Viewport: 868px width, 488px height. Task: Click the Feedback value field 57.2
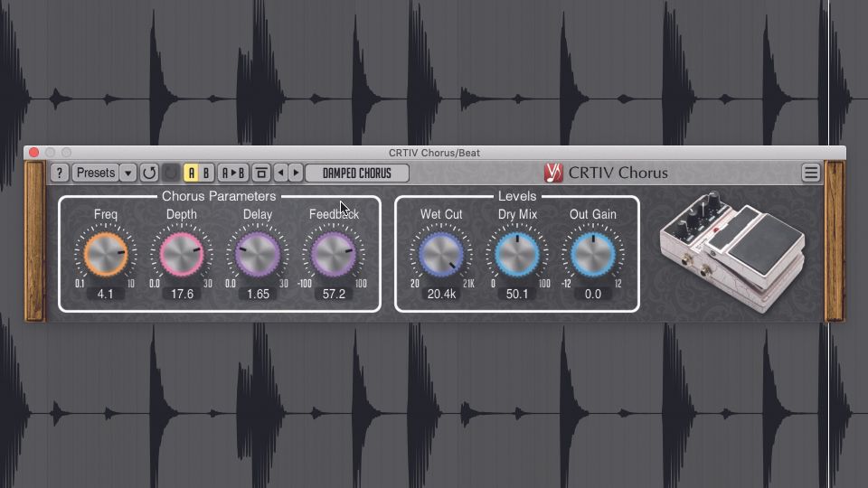(334, 294)
